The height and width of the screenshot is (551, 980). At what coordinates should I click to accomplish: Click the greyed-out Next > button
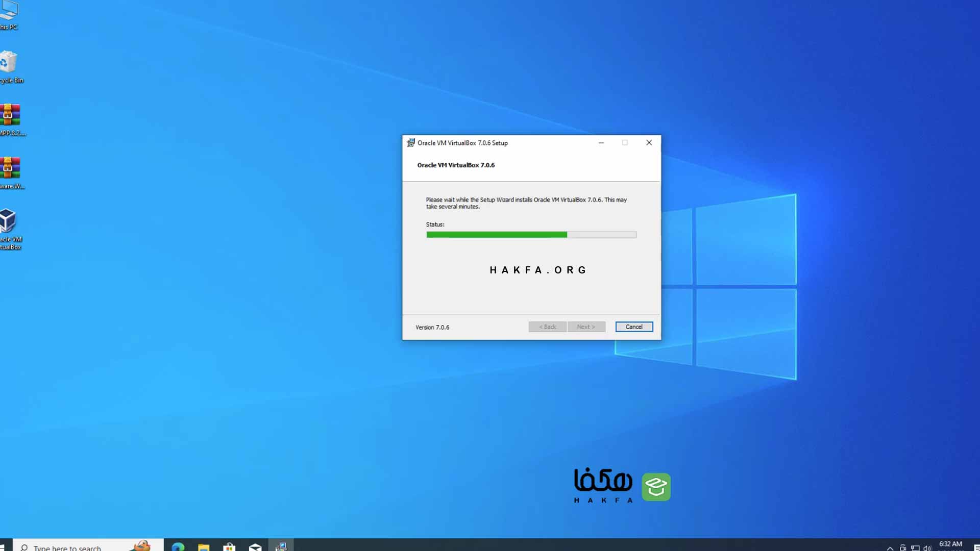click(586, 327)
